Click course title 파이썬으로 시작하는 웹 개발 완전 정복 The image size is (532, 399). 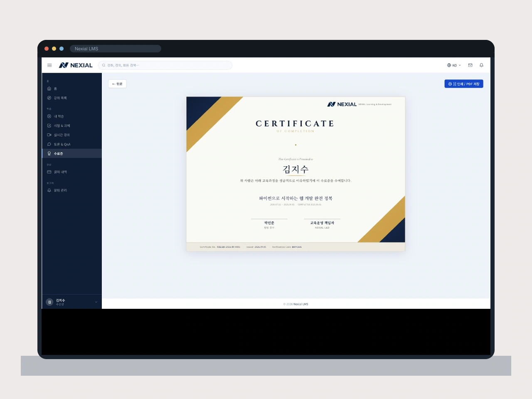pyautogui.click(x=296, y=198)
